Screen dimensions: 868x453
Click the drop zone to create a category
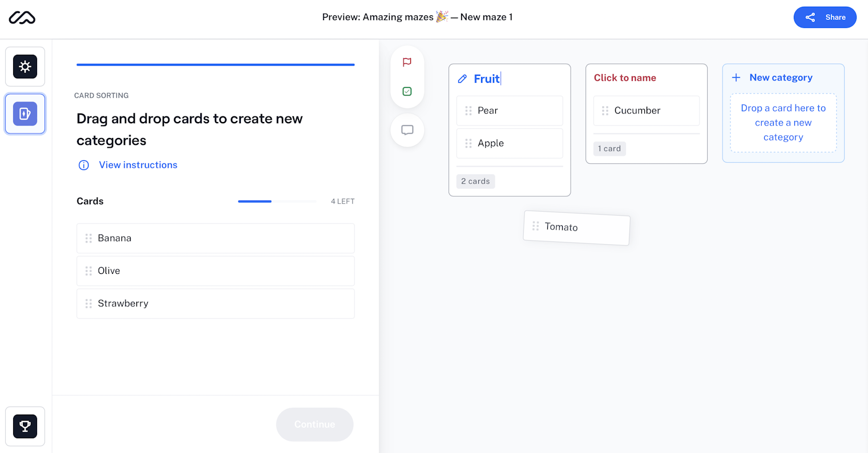(783, 123)
